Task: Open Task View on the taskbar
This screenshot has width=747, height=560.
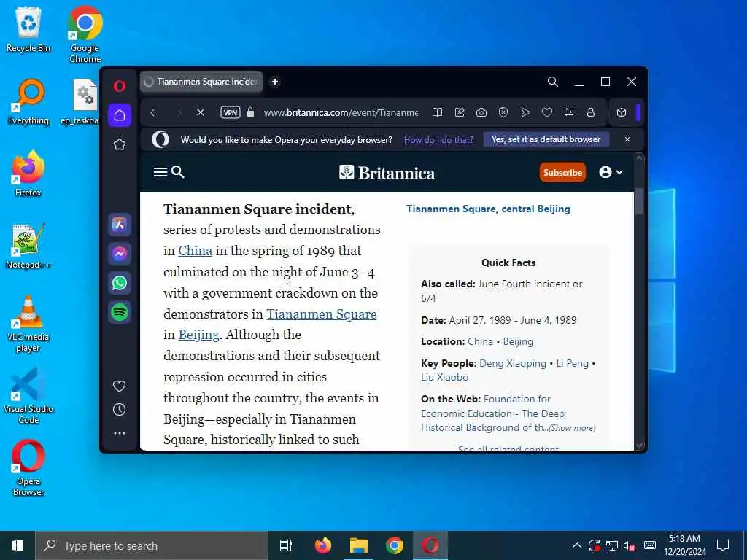Action: pyautogui.click(x=286, y=545)
